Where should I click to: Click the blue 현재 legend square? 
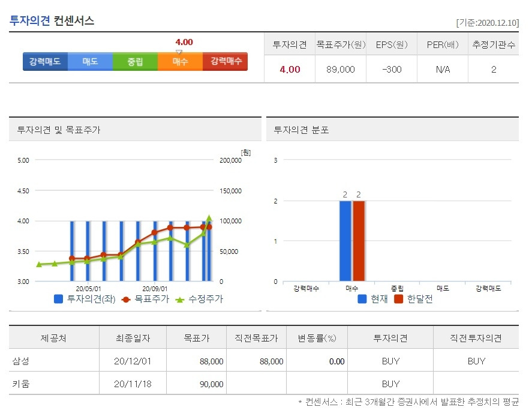362,299
